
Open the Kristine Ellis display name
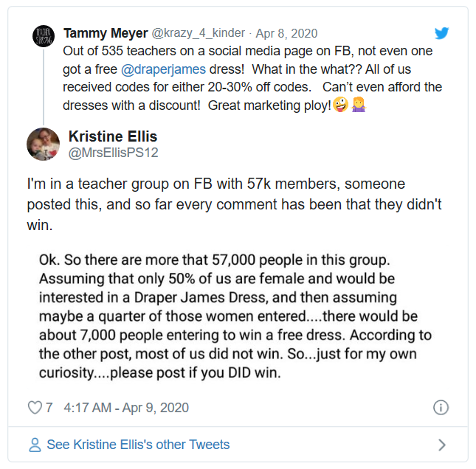112,136
